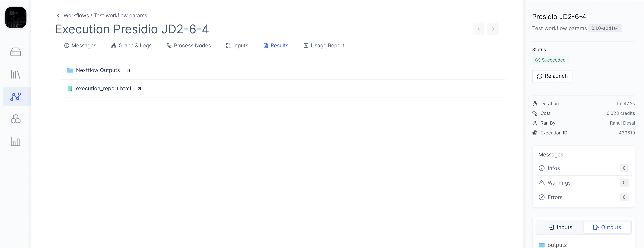
Task: Click the Infos count badge
Action: pyautogui.click(x=624, y=168)
